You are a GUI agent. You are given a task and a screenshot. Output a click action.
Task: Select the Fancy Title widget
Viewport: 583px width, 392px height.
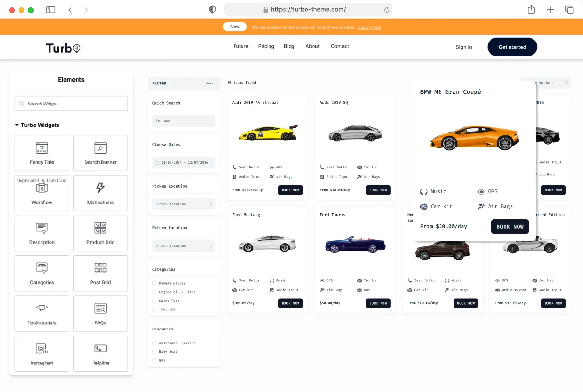[42, 153]
